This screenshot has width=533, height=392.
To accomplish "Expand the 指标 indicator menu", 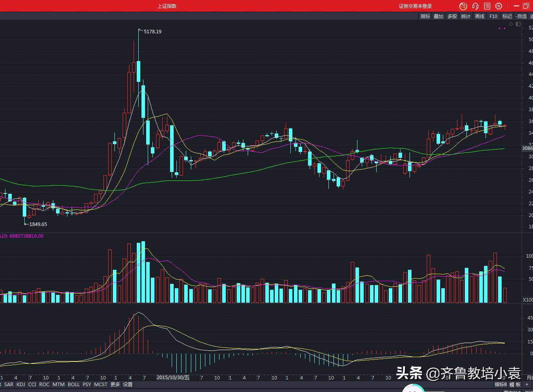I will click(x=425, y=16).
